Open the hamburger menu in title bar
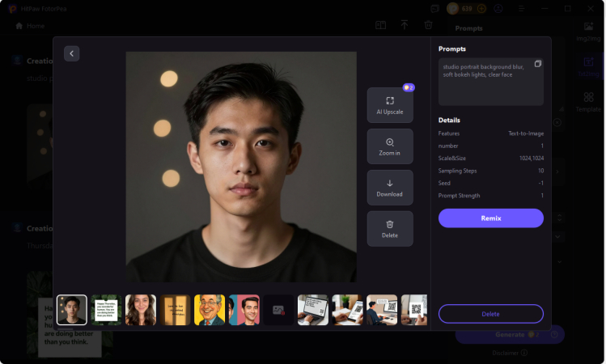This screenshot has width=606, height=364. [521, 9]
